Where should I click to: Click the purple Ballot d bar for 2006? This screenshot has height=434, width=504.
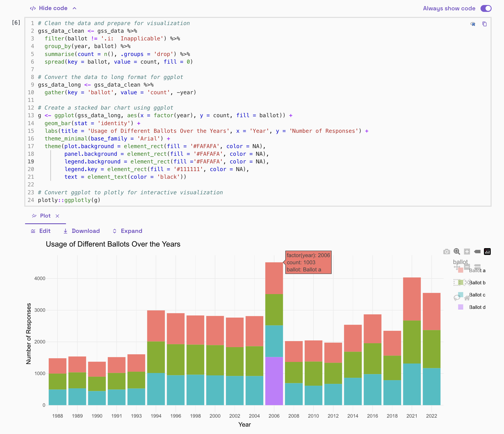(274, 381)
